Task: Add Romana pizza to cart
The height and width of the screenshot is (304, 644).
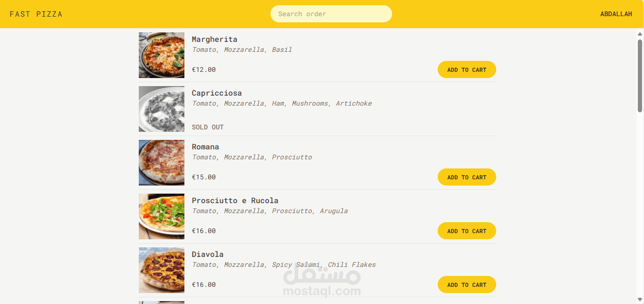Action: 467,177
